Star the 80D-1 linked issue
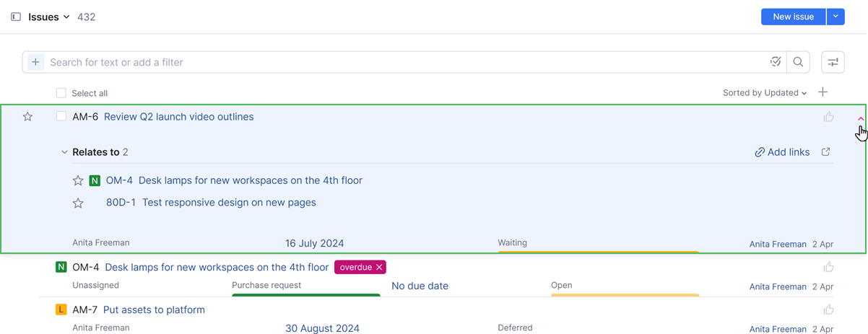Image resolution: width=868 pixels, height=334 pixels. pyautogui.click(x=78, y=203)
